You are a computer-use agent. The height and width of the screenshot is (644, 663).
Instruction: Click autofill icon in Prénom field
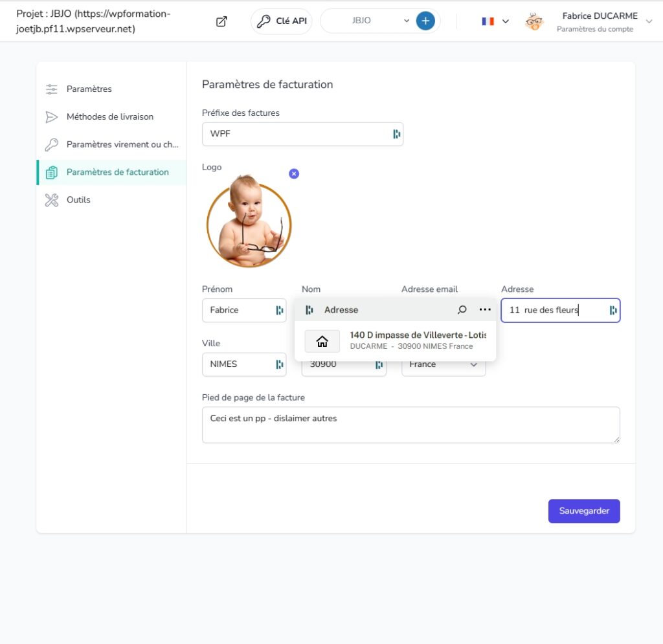pos(280,310)
